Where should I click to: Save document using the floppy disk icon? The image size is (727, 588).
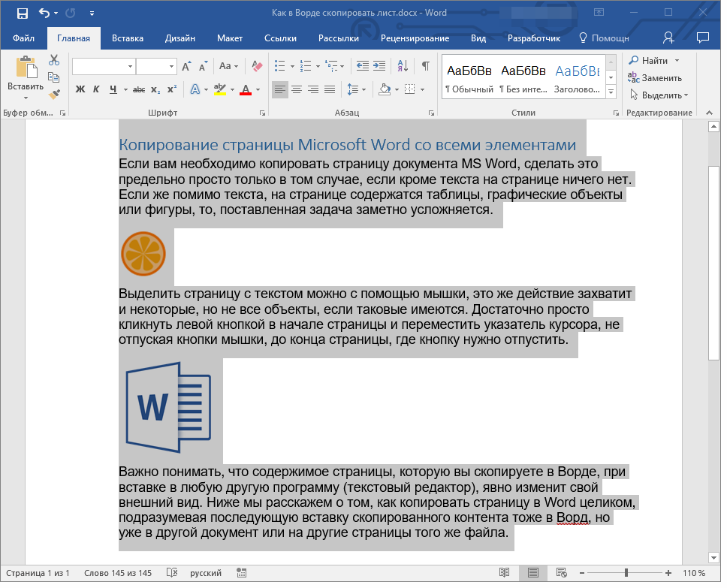point(23,13)
